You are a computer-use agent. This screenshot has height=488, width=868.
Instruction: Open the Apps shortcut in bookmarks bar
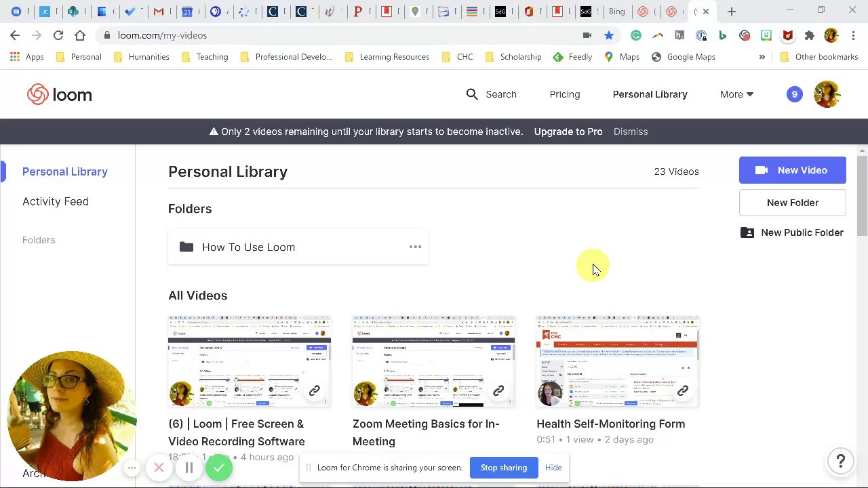pyautogui.click(x=27, y=57)
